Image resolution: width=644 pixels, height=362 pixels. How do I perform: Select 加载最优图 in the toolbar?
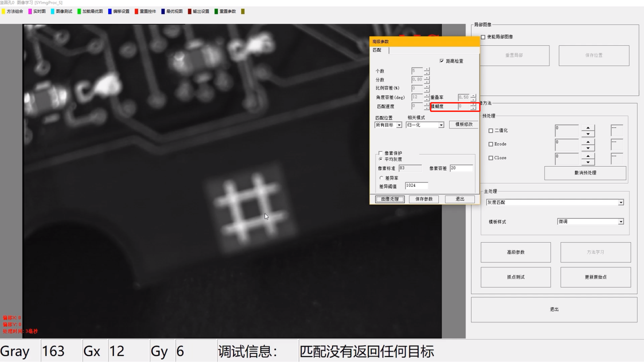pyautogui.click(x=92, y=11)
